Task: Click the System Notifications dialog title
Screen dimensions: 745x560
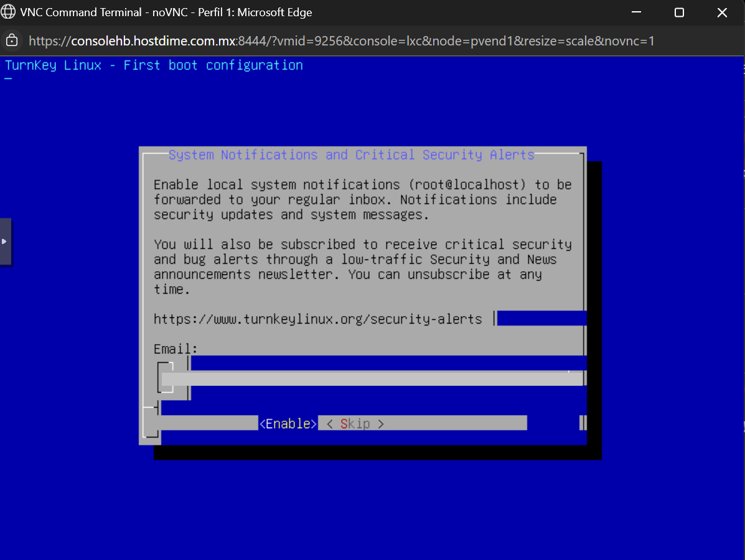Action: click(351, 155)
